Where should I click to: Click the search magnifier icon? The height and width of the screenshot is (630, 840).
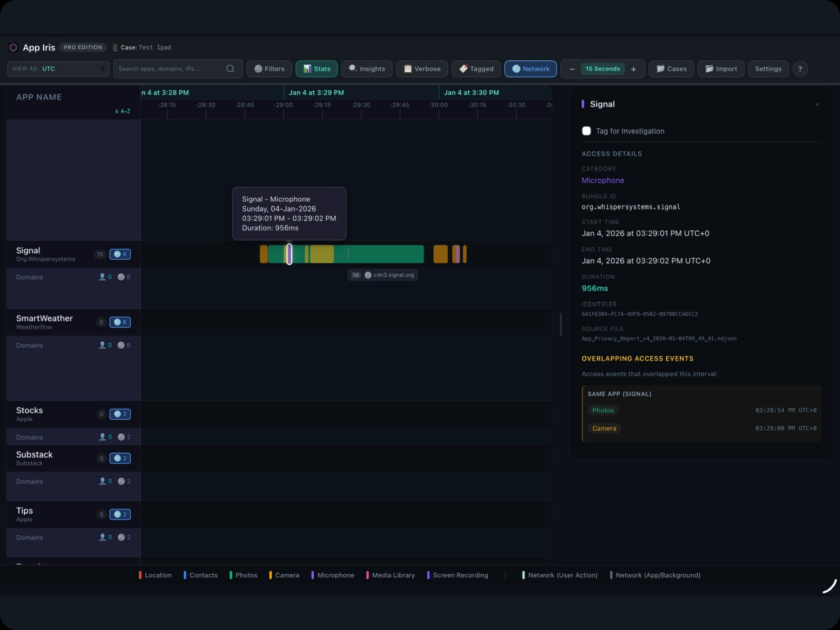point(230,69)
